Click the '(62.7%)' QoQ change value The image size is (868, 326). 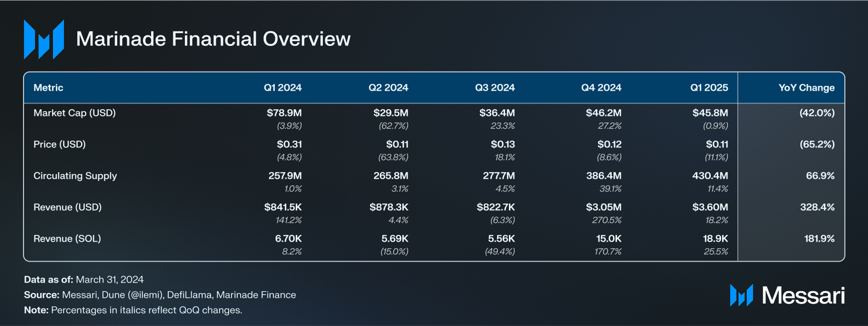393,126
